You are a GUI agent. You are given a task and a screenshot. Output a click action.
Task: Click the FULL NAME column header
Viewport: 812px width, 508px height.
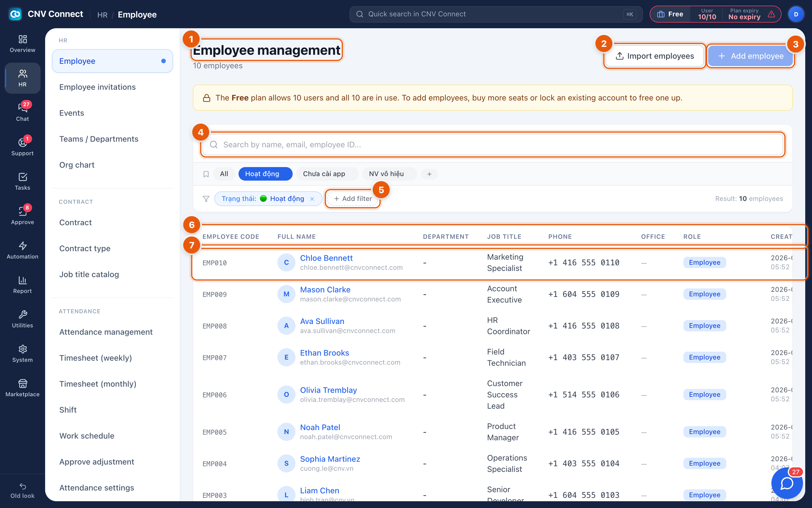pyautogui.click(x=297, y=237)
